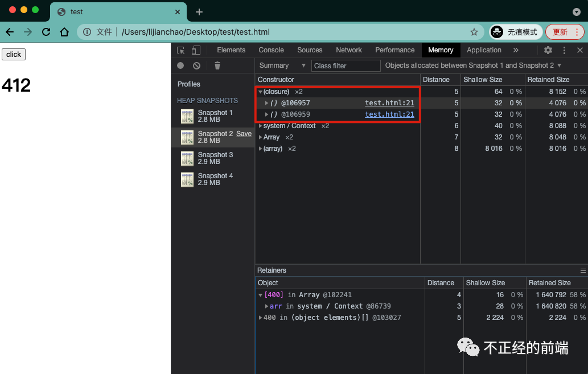Sort by upper Shallow Size header

tap(492, 80)
